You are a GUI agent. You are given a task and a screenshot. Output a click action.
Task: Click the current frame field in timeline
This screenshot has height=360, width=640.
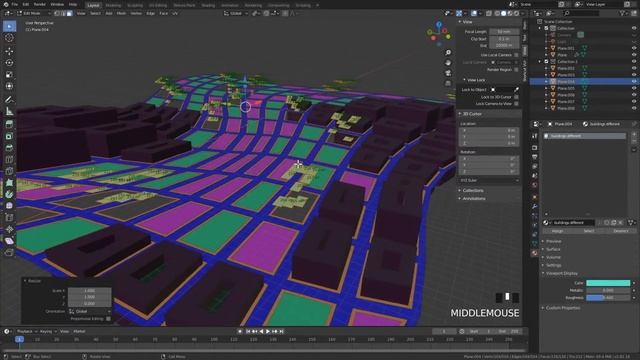444,331
